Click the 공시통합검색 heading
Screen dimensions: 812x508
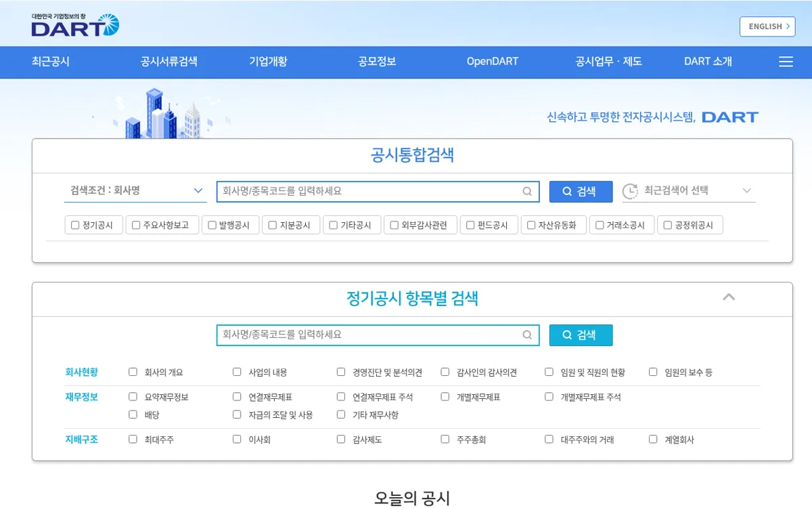click(412, 155)
